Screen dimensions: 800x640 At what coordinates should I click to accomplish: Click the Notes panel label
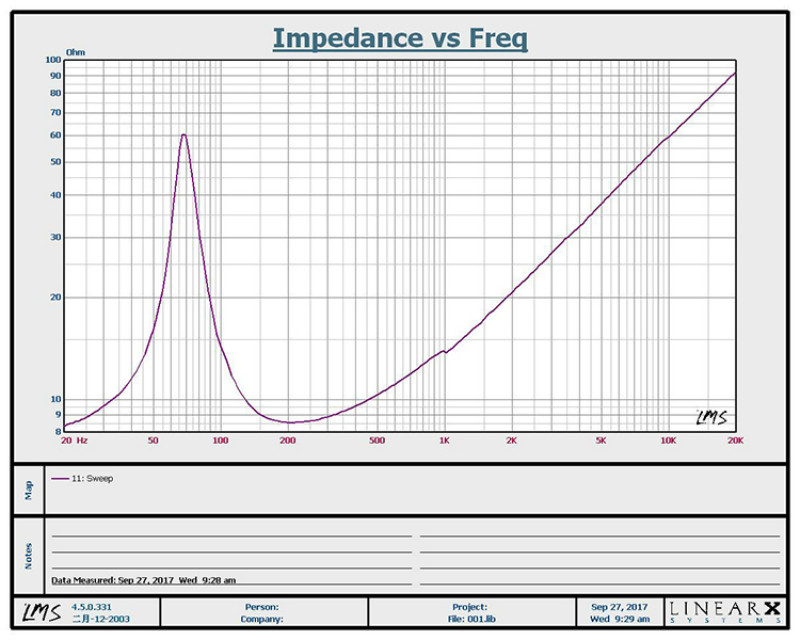[29, 555]
